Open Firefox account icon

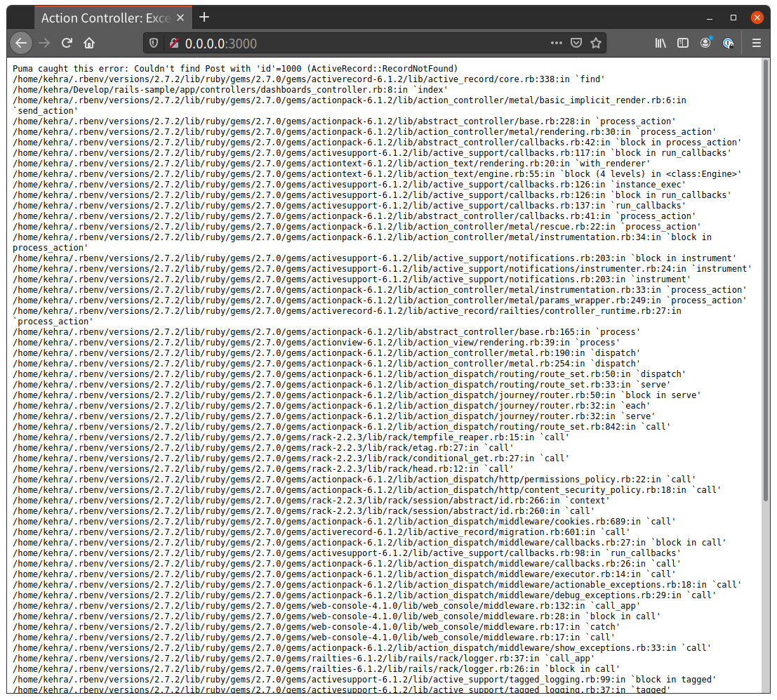click(x=705, y=43)
